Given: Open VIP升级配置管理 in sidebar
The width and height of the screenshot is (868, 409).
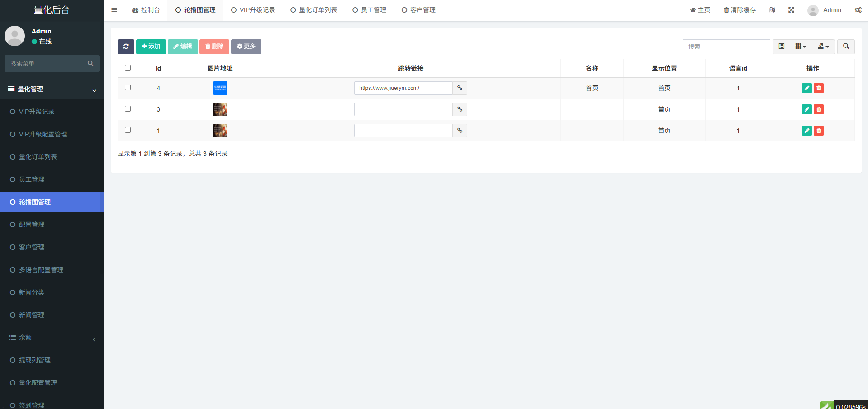Looking at the screenshot, I should [52, 134].
